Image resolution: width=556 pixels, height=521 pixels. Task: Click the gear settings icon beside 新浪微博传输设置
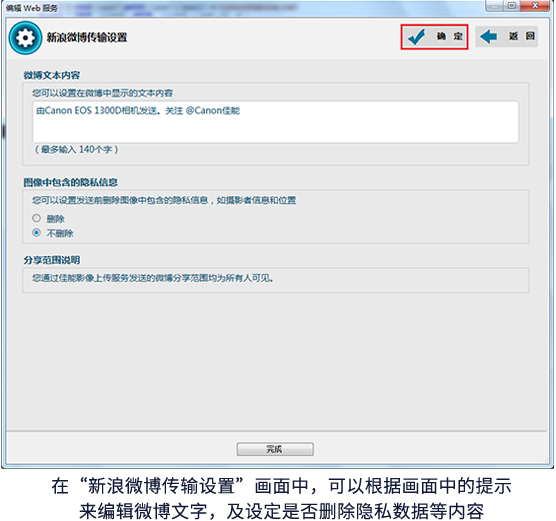click(25, 38)
